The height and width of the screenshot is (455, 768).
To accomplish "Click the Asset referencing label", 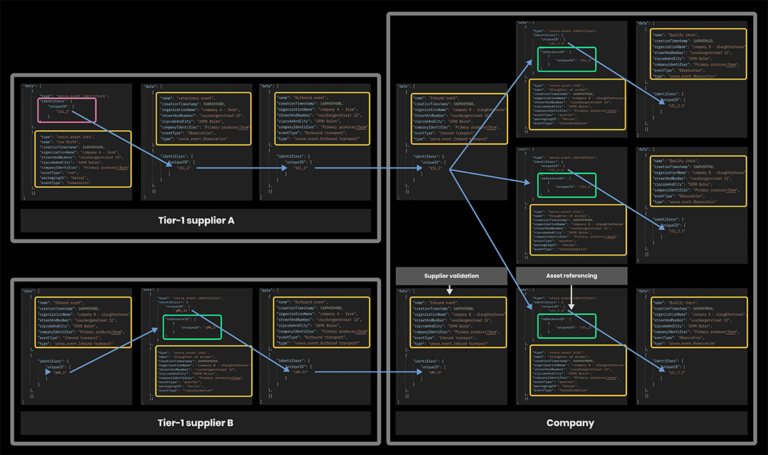I will coord(573,275).
